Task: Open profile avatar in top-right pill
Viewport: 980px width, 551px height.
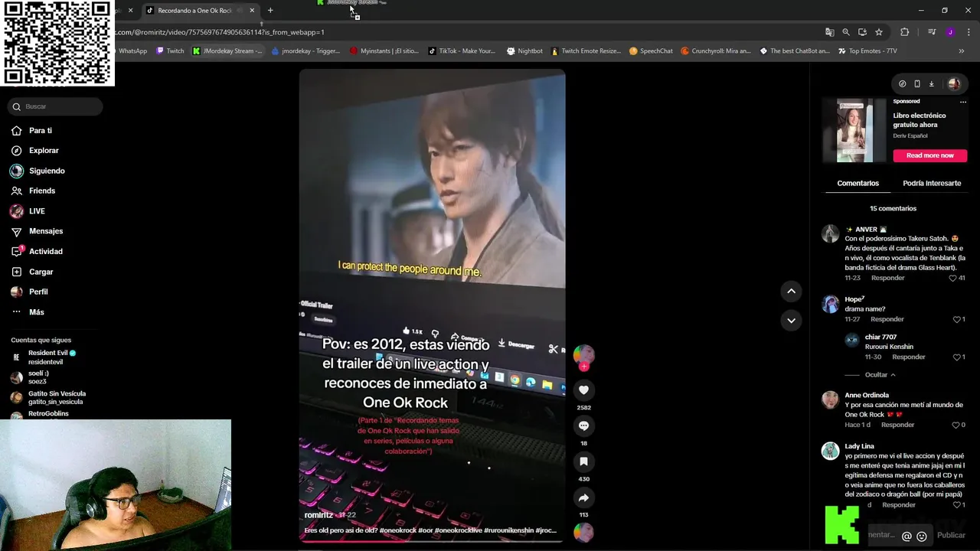Action: click(953, 84)
